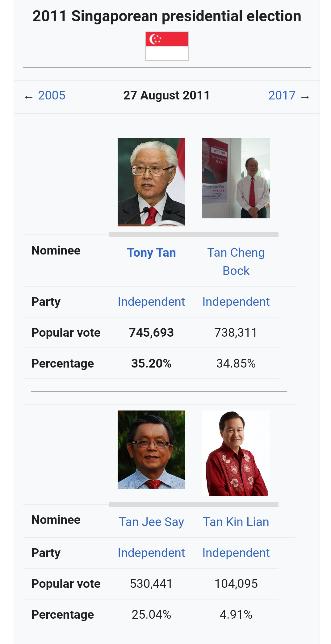Click the 2011 Singaporean presidential election title
The width and height of the screenshot is (331, 644).
point(167,16)
